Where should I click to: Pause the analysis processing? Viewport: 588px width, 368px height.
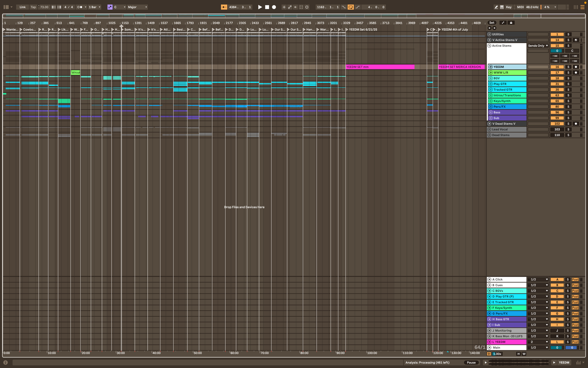(x=471, y=362)
